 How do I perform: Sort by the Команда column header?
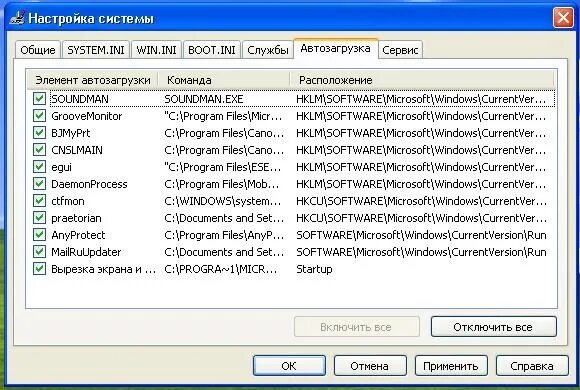[x=224, y=80]
